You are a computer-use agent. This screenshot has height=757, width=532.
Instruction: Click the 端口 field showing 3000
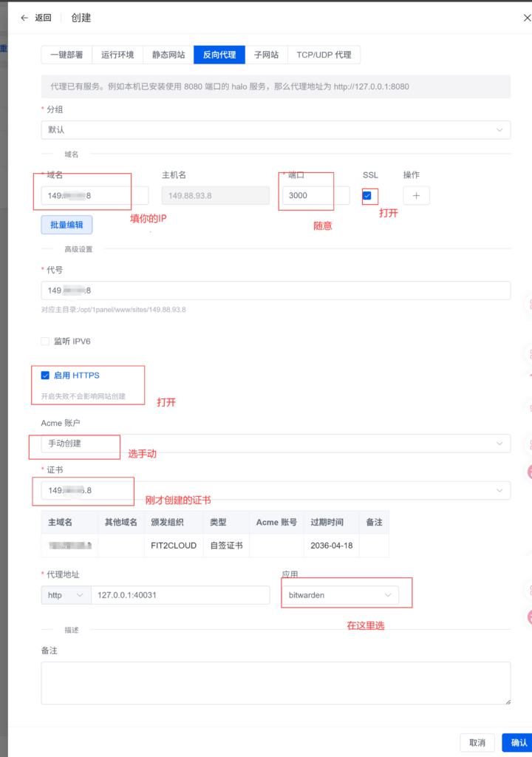click(316, 195)
